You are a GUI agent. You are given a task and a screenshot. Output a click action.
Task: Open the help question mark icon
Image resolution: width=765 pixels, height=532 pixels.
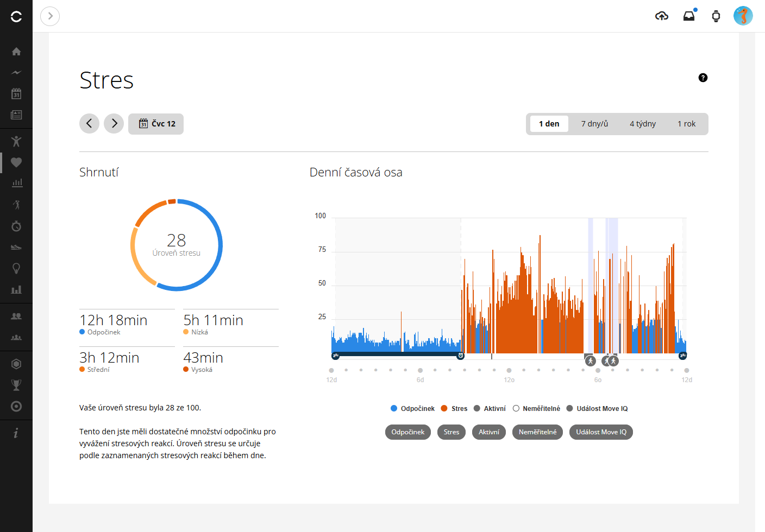[x=703, y=78]
